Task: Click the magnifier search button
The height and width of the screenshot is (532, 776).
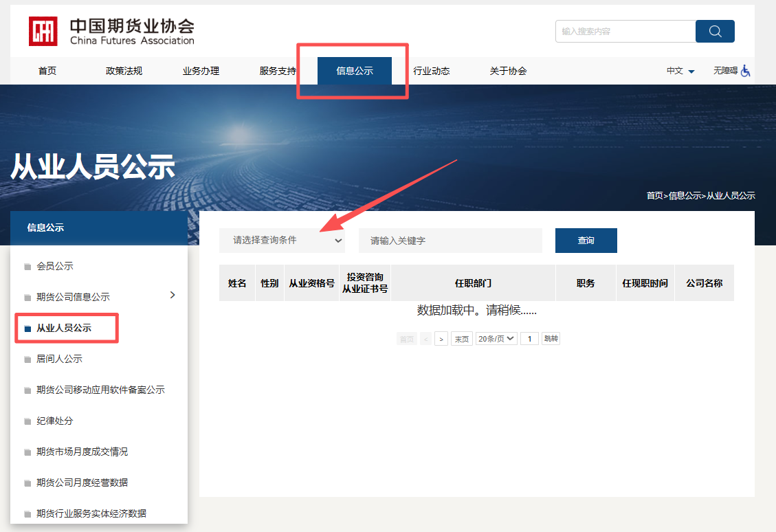Action: (715, 32)
